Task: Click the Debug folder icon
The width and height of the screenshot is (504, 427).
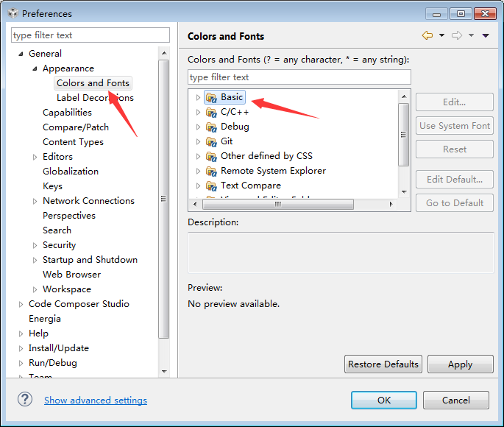Action: [211, 127]
